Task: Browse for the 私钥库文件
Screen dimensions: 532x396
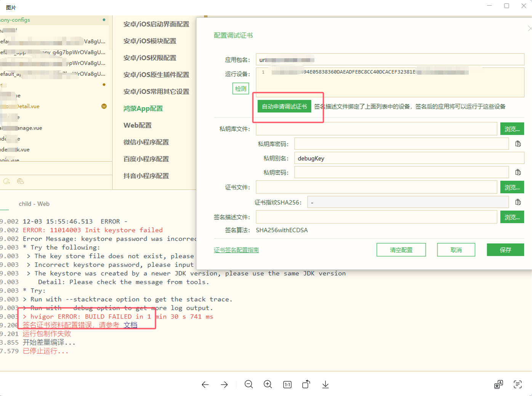Action: [x=512, y=129]
